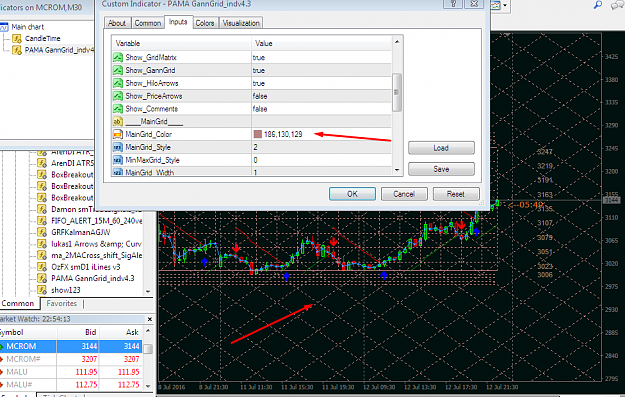This screenshot has height=397, width=625.
Task: Click the search magnifier icon in the toolbar
Action: pyautogui.click(x=598, y=5)
